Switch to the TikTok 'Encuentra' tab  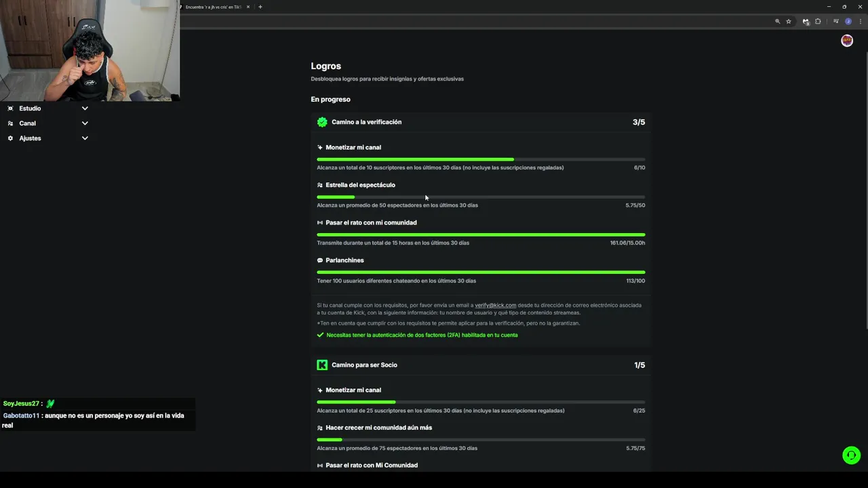pos(213,7)
